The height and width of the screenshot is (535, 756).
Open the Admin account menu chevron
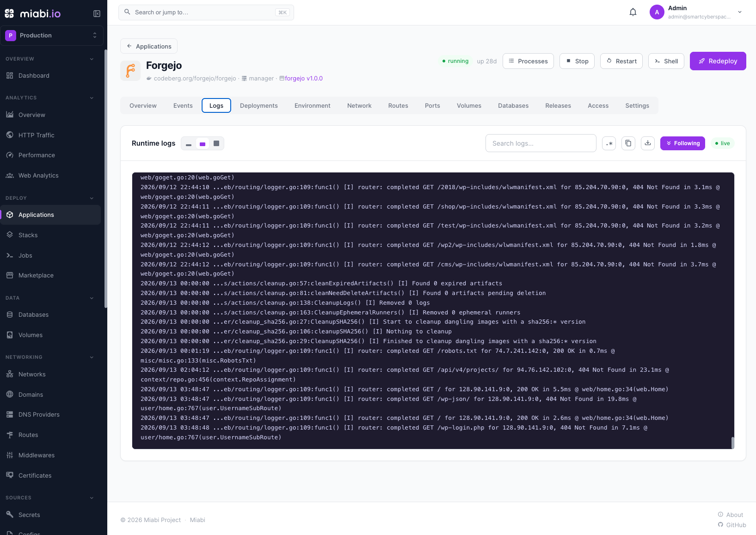(x=740, y=12)
